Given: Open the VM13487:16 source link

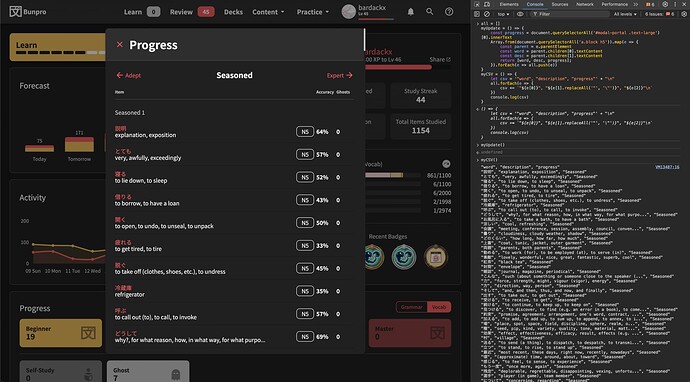Looking at the screenshot, I should point(667,167).
